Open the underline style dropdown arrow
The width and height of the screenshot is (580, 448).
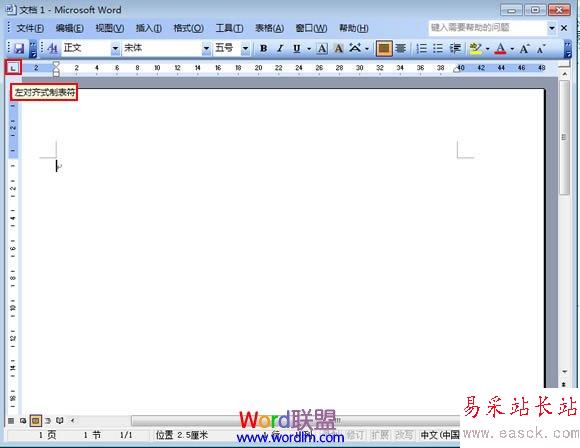(x=308, y=48)
